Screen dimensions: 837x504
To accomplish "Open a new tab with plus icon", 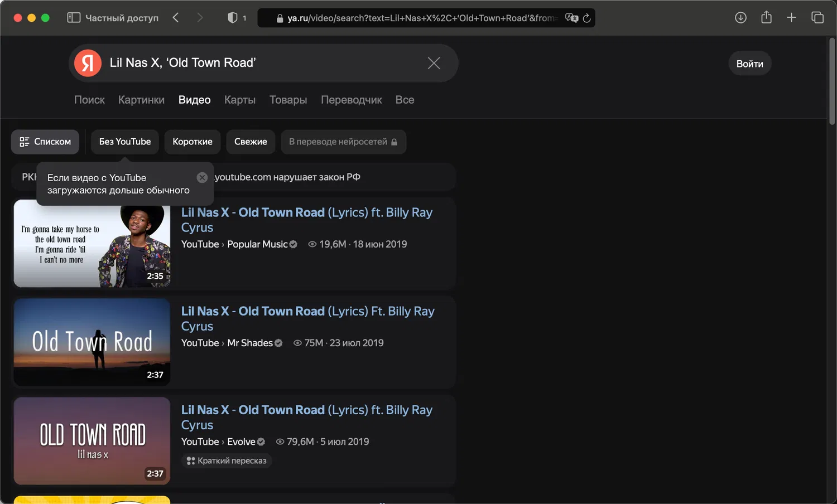I will (791, 18).
